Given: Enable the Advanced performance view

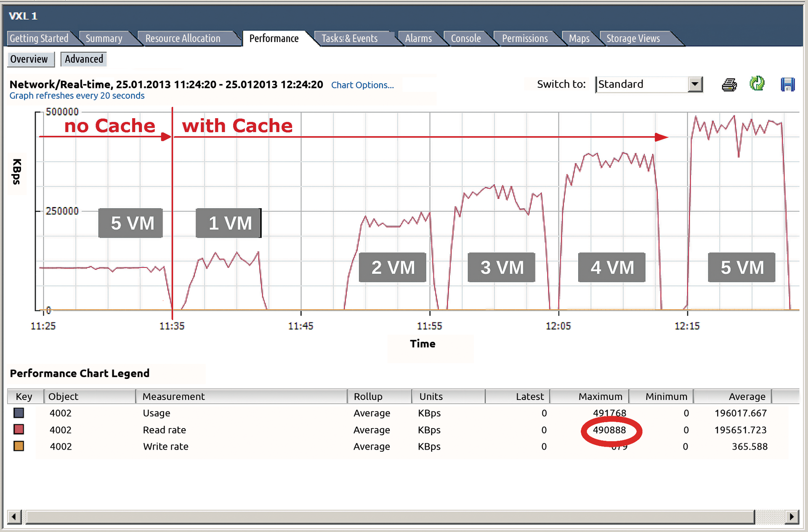Looking at the screenshot, I should [x=83, y=59].
